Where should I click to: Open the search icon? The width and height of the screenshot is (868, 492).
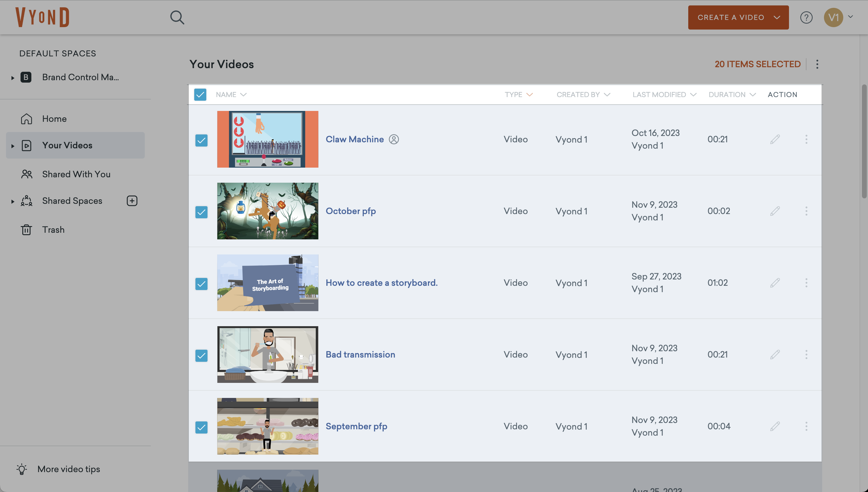(x=177, y=17)
